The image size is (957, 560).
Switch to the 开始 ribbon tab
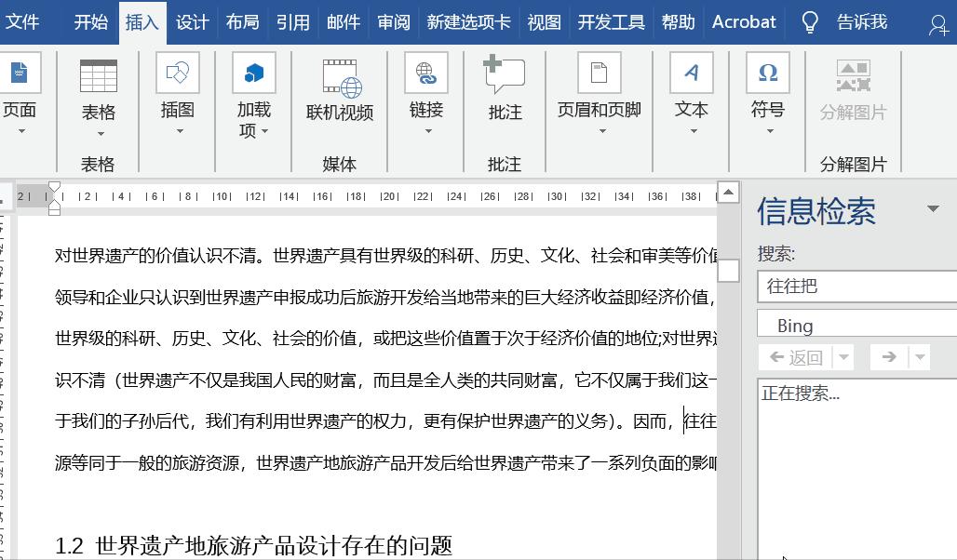[89, 22]
